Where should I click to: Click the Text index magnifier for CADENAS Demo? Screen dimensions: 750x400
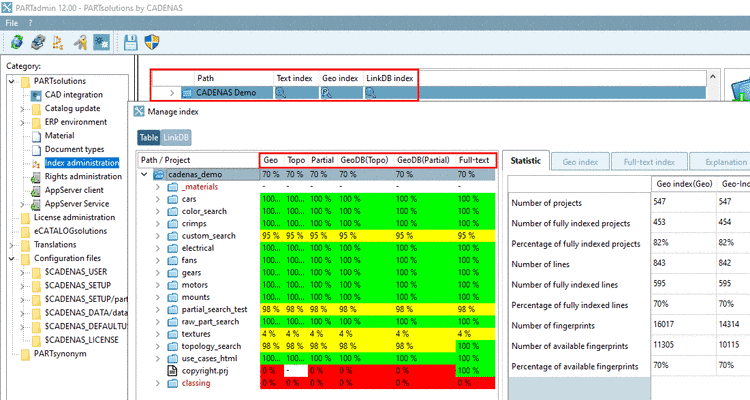[x=281, y=93]
